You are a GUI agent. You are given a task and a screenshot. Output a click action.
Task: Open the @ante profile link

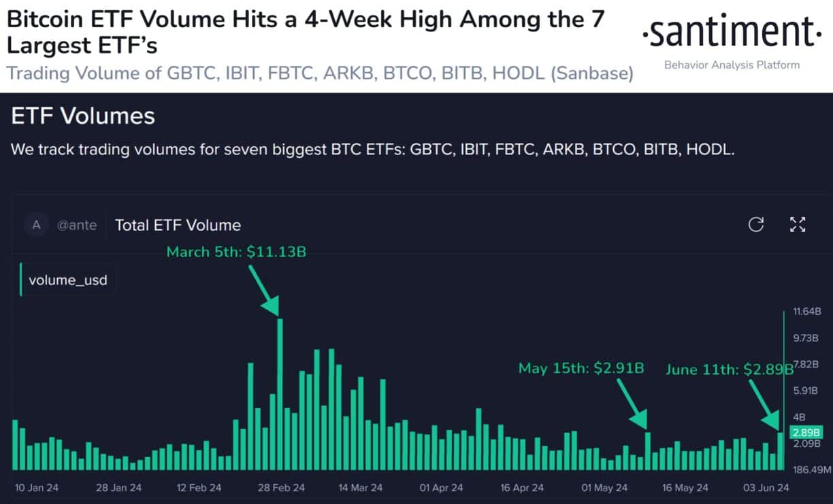click(x=77, y=225)
